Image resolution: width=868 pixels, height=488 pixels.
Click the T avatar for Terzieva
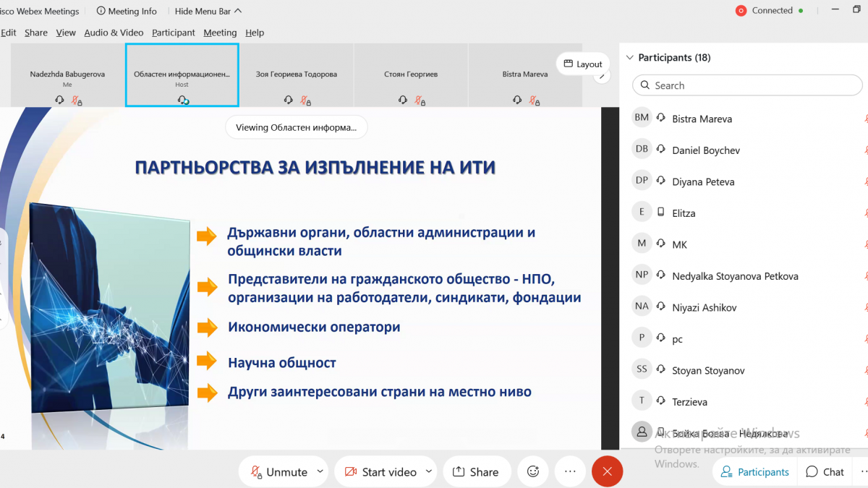pyautogui.click(x=642, y=401)
